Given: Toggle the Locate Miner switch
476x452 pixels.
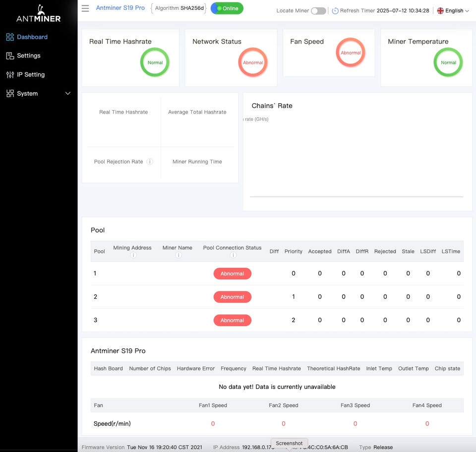Looking at the screenshot, I should pyautogui.click(x=318, y=11).
